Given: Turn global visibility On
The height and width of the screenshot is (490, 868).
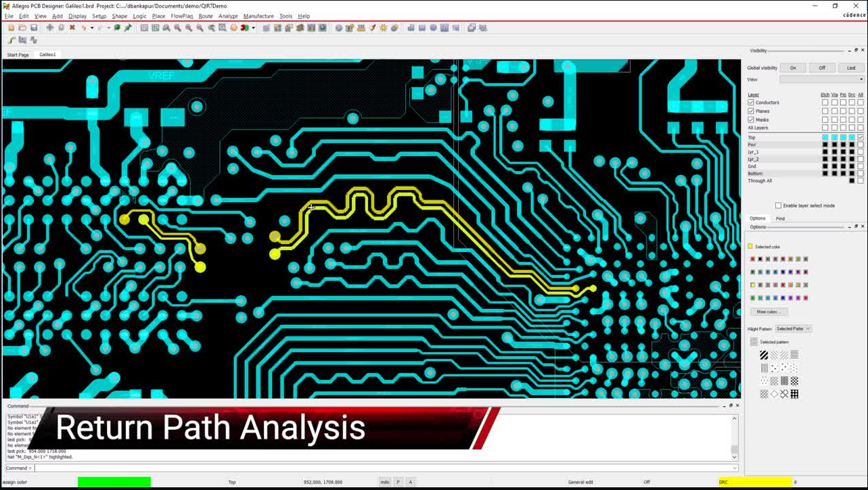Looking at the screenshot, I should click(x=793, y=68).
